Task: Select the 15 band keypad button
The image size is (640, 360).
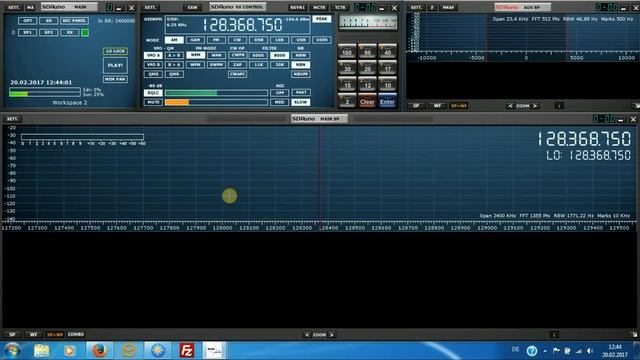Action: click(x=347, y=84)
